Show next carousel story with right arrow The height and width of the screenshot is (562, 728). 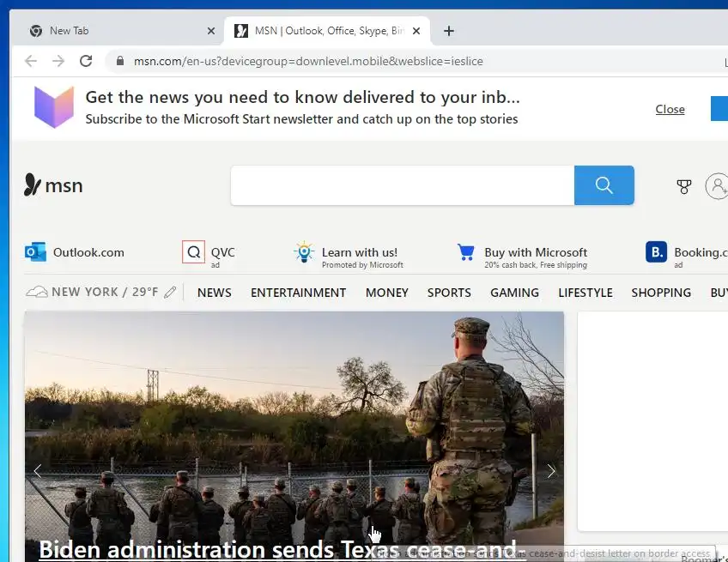[x=550, y=471]
